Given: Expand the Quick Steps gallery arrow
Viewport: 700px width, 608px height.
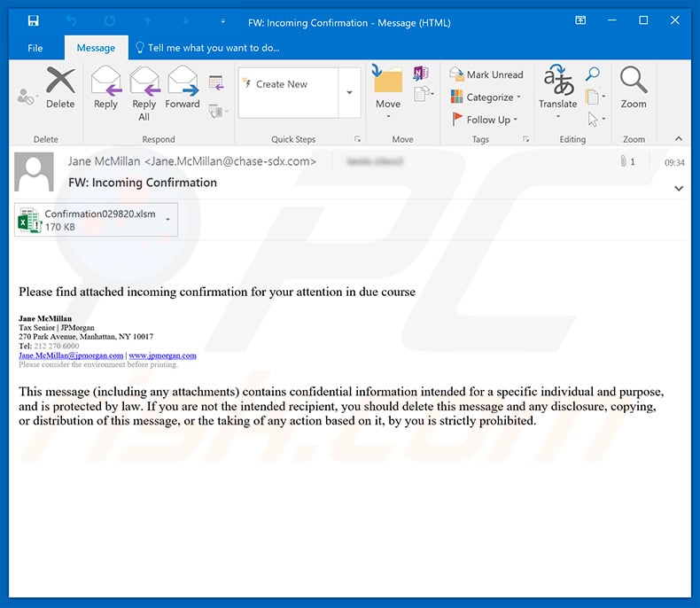Looking at the screenshot, I should (349, 93).
